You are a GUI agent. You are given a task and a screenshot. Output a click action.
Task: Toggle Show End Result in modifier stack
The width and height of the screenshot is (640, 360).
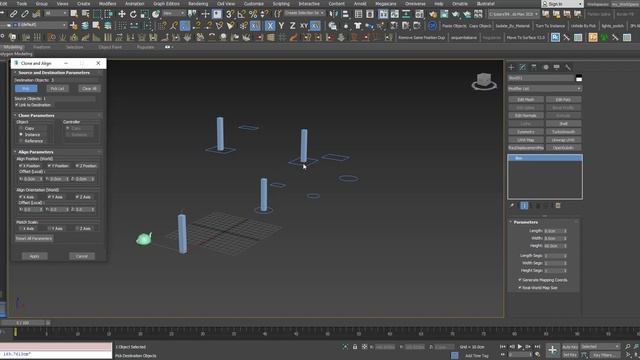pos(524,206)
